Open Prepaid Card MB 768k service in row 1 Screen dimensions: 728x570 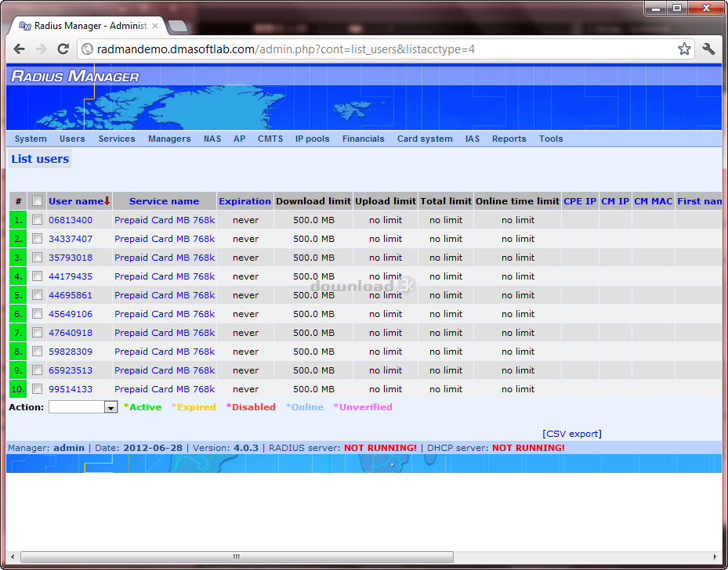tap(165, 220)
